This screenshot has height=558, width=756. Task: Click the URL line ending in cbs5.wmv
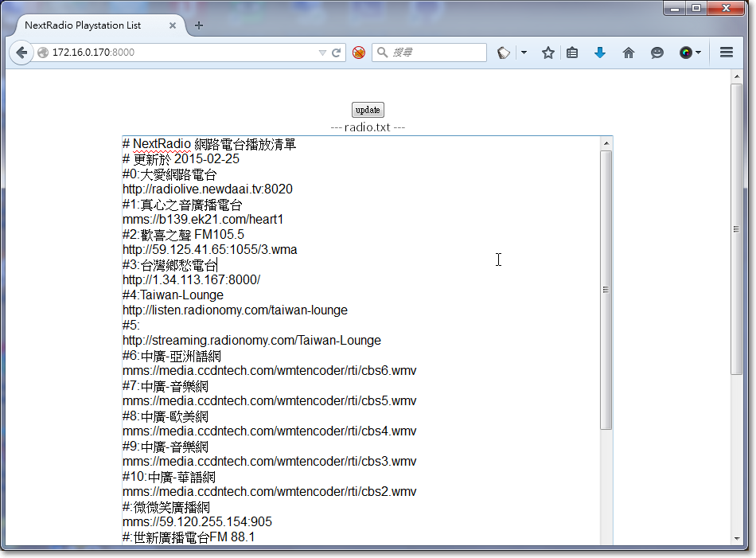click(x=270, y=400)
